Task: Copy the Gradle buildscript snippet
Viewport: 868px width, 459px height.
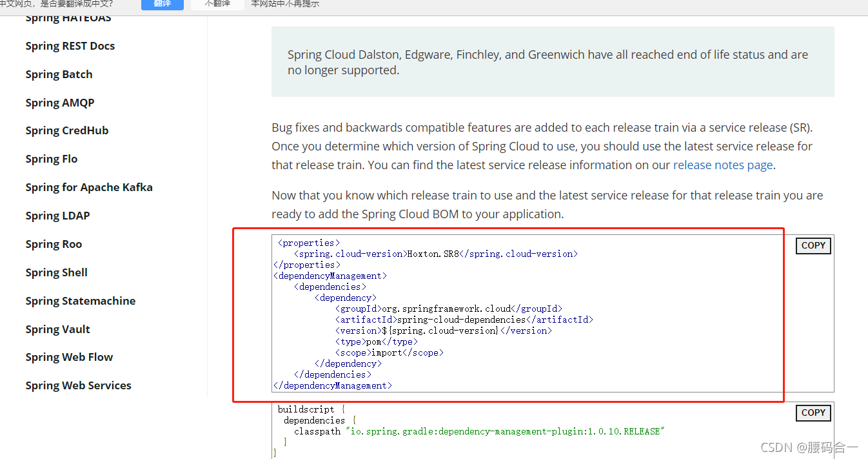Action: click(813, 413)
